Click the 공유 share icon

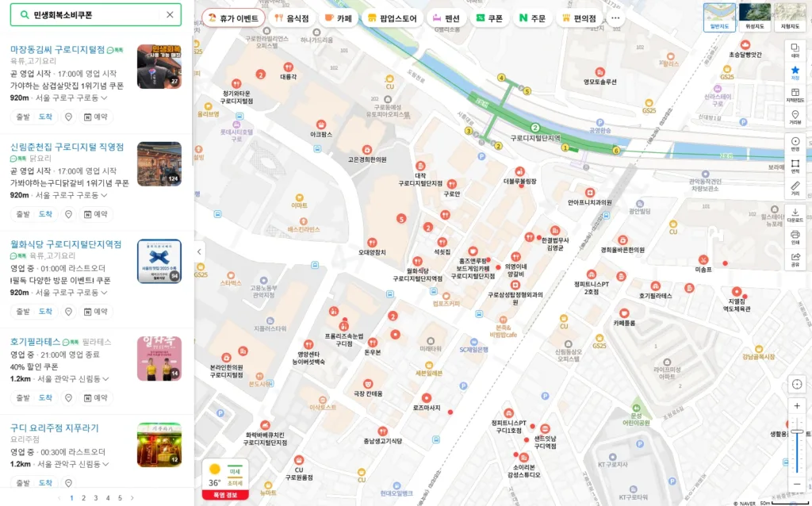[795, 259]
